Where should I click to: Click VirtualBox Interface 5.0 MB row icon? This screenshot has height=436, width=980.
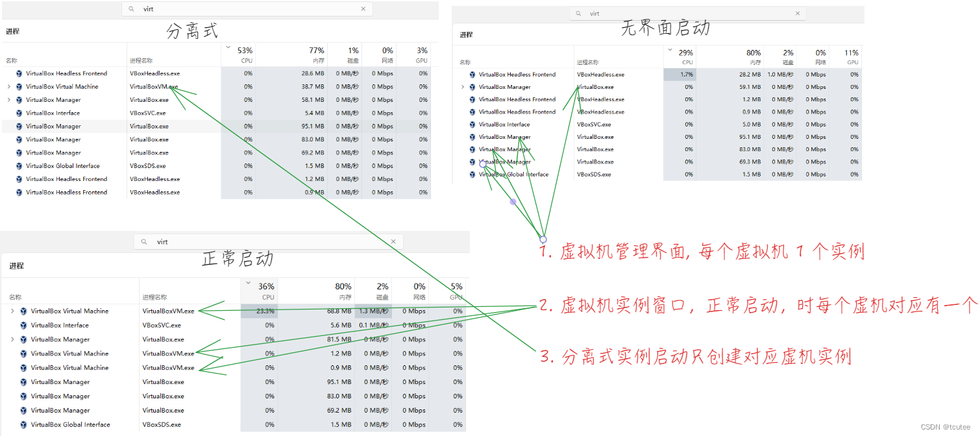pos(472,125)
